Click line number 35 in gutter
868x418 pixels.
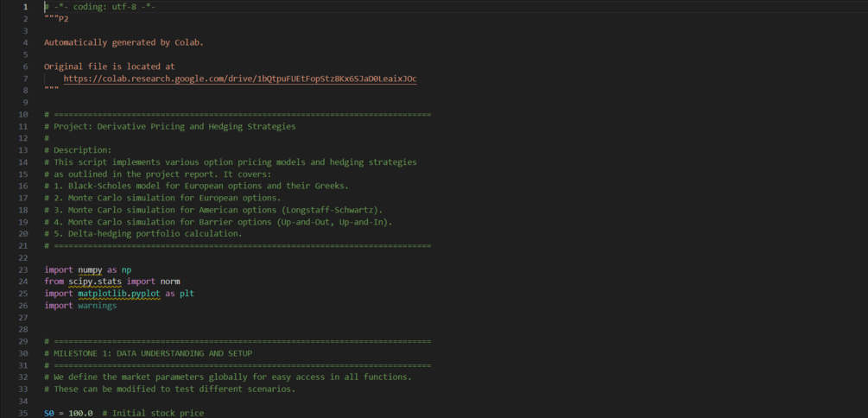coord(23,413)
